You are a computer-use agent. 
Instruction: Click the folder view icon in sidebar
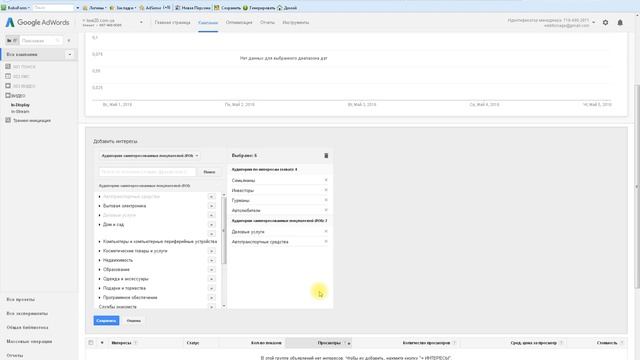(12, 40)
